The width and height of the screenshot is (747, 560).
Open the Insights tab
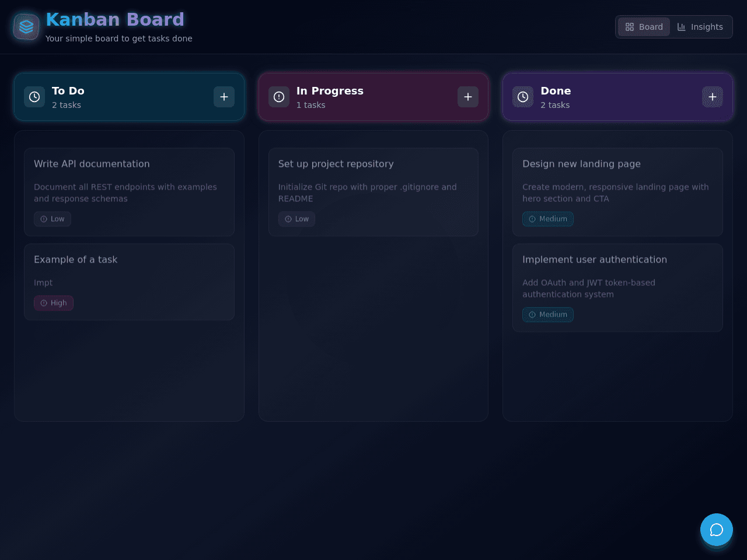click(x=700, y=27)
